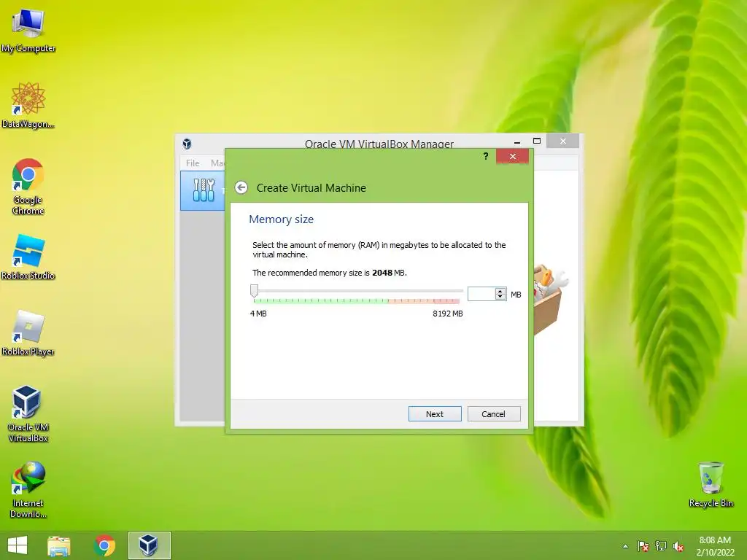Select VirtualBox taskbar button
Image resolution: width=747 pixels, height=560 pixels.
point(149,545)
